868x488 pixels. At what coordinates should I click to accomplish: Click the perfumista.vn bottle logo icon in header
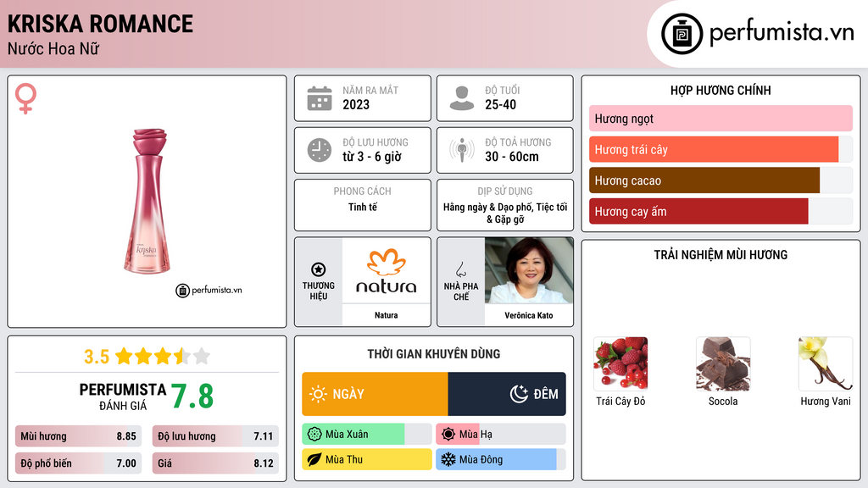682,34
